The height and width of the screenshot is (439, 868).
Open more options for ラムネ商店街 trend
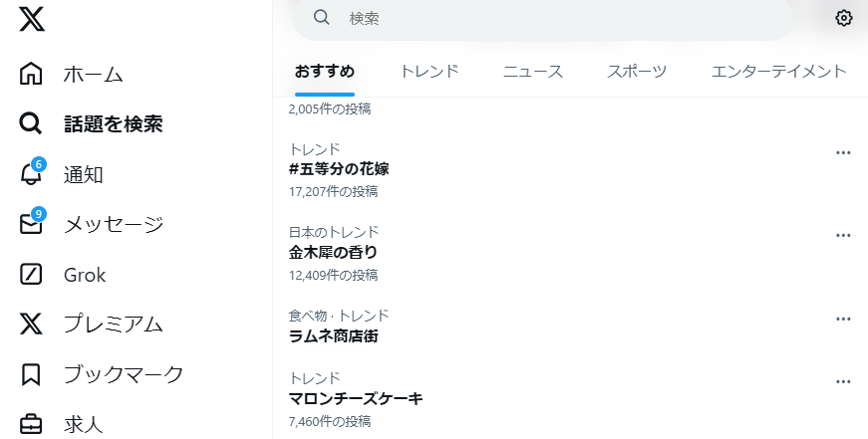tap(843, 319)
